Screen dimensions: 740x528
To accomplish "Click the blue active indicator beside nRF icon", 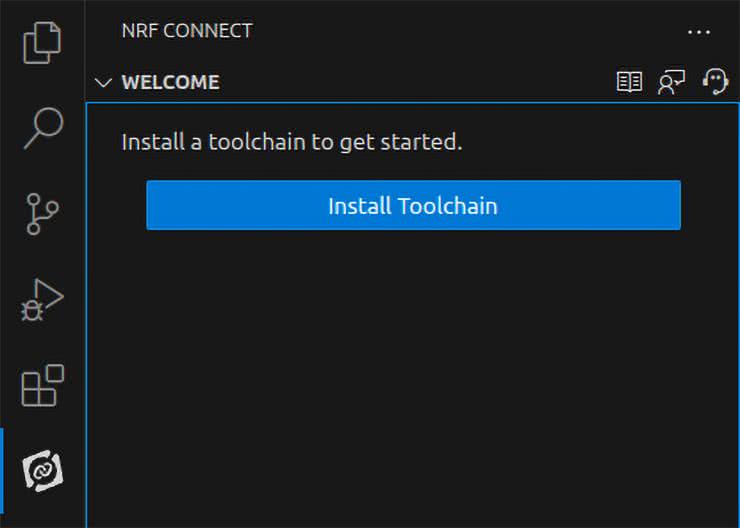I will coord(2,471).
